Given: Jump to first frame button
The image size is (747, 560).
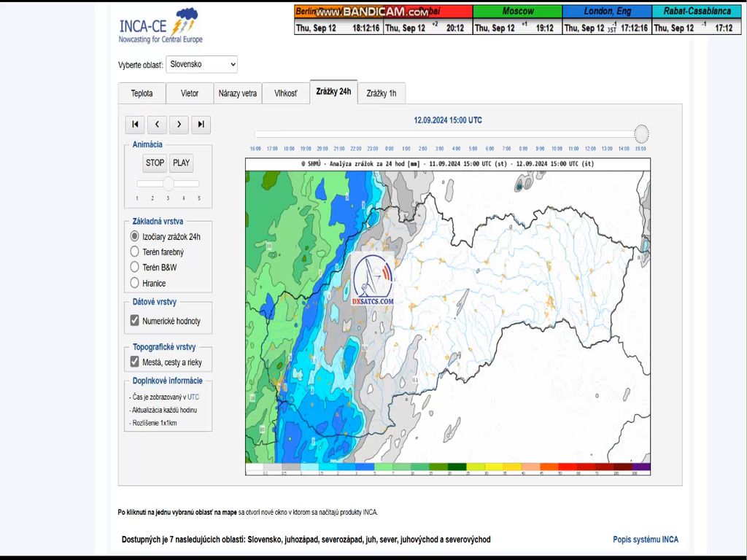Looking at the screenshot, I should click(x=135, y=125).
